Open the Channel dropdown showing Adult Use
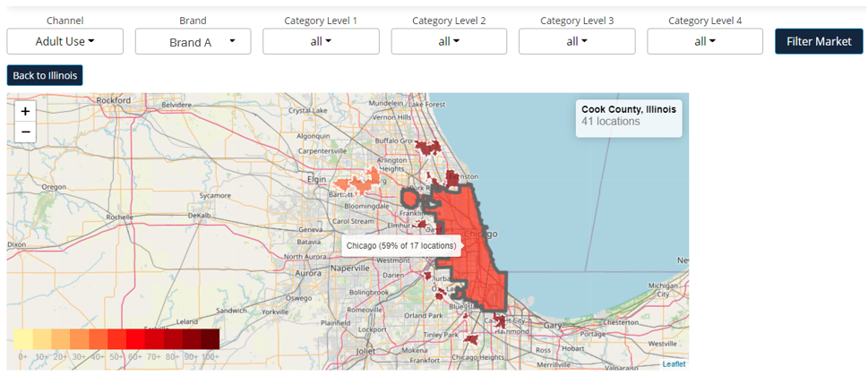This screenshot has width=868, height=384. [x=65, y=41]
